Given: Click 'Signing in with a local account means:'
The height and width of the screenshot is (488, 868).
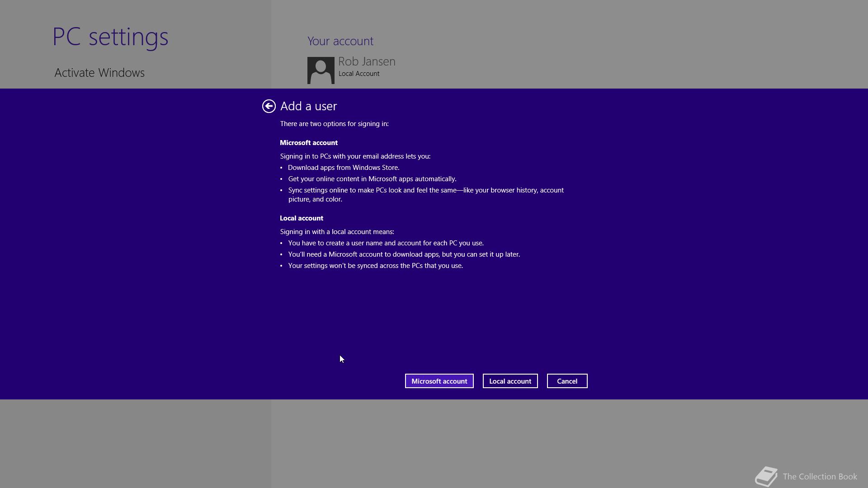Looking at the screenshot, I should (337, 232).
